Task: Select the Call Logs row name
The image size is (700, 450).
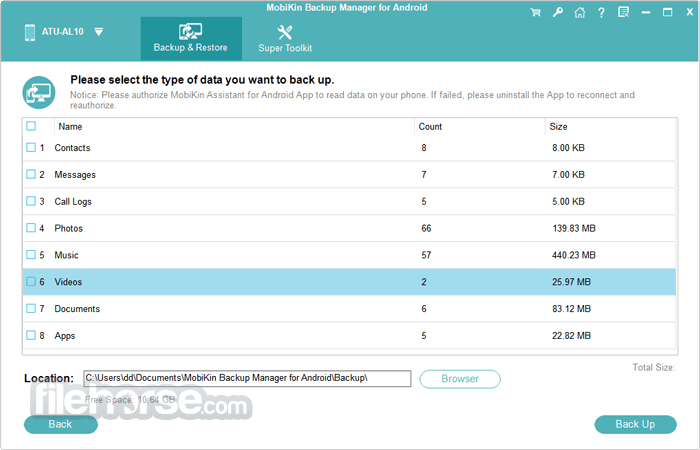Action: pyautogui.click(x=73, y=202)
